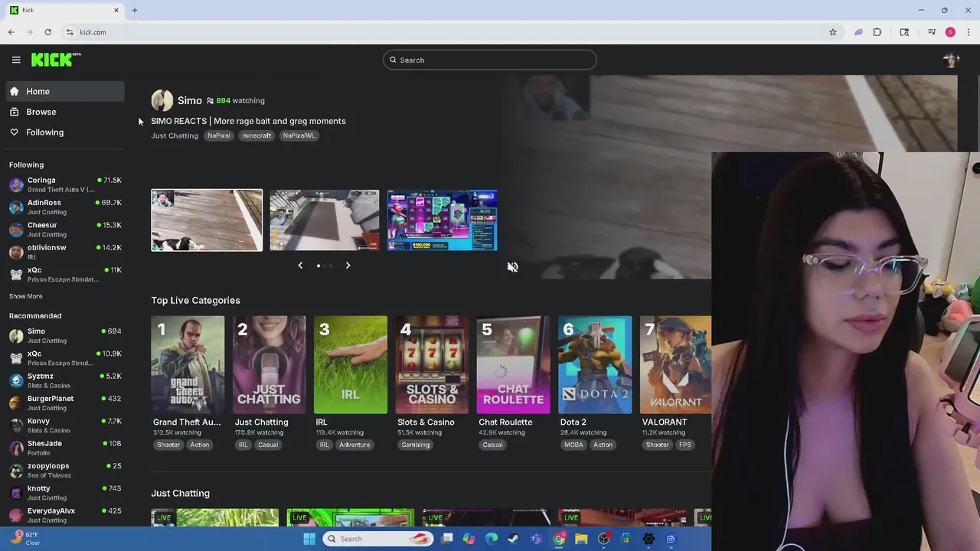Screen dimensions: 980x551
Task: Open Windows Start menu
Action: coord(309,539)
